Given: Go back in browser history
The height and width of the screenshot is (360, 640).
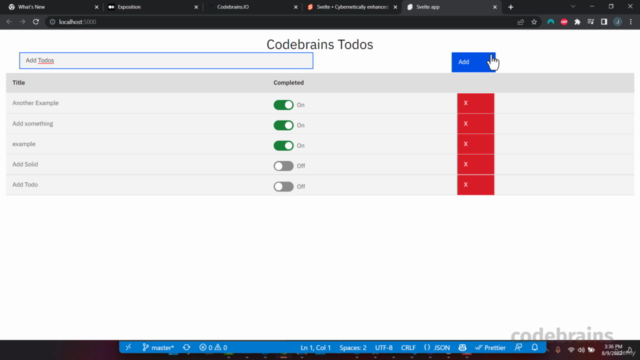Looking at the screenshot, I should pos(9,22).
